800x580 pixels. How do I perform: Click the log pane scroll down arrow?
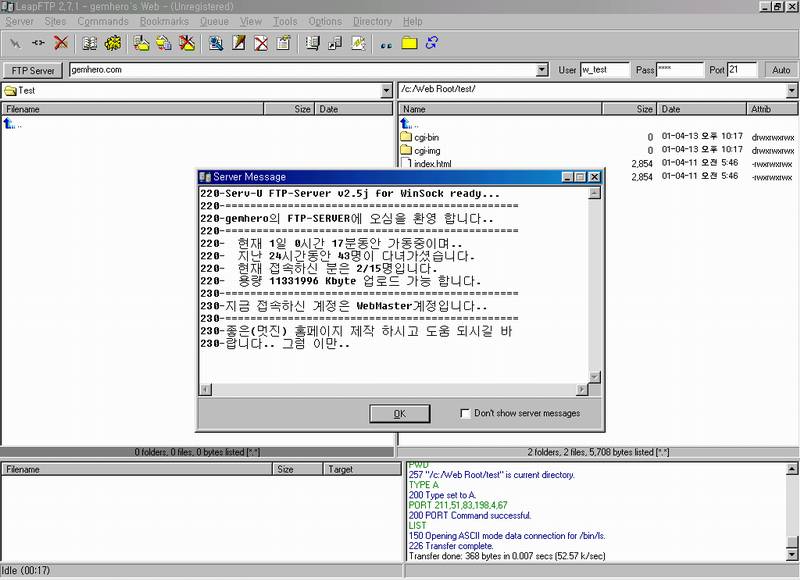[x=792, y=555]
